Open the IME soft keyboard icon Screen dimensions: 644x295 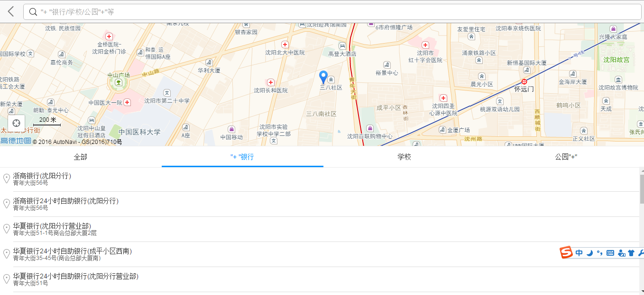click(x=610, y=253)
